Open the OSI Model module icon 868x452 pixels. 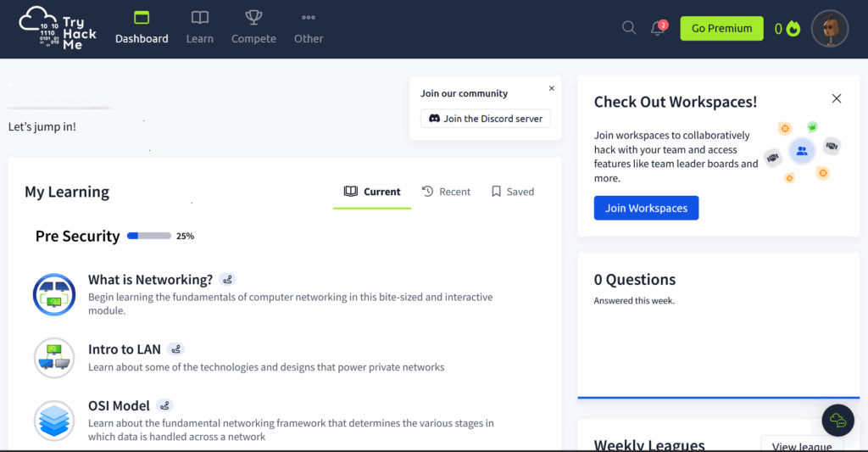click(x=53, y=421)
